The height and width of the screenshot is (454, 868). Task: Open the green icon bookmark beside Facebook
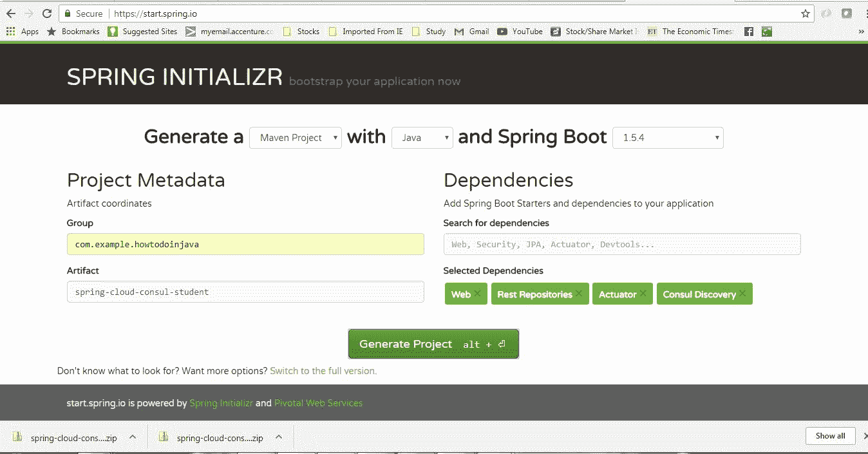(x=766, y=31)
